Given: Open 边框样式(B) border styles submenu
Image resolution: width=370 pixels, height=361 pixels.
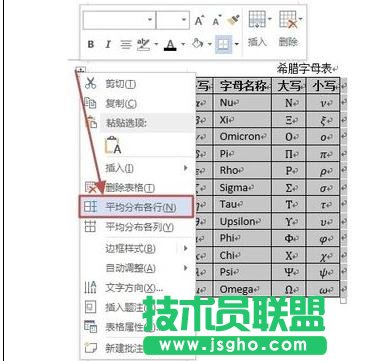Looking at the screenshot, I should (138, 248).
